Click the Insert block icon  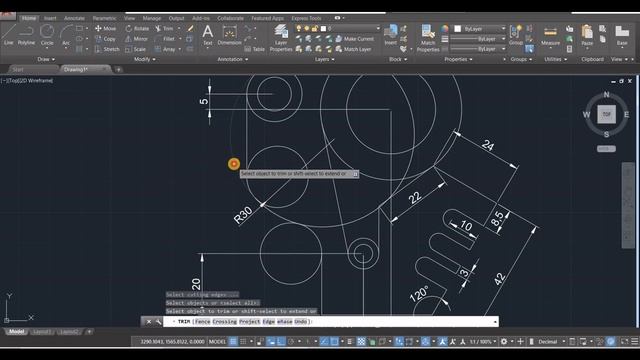tap(390, 34)
